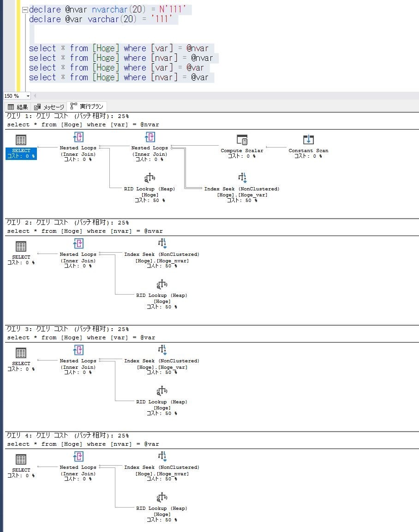
Task: Click SELECT operator icon in Query 2
Action: (x=21, y=246)
